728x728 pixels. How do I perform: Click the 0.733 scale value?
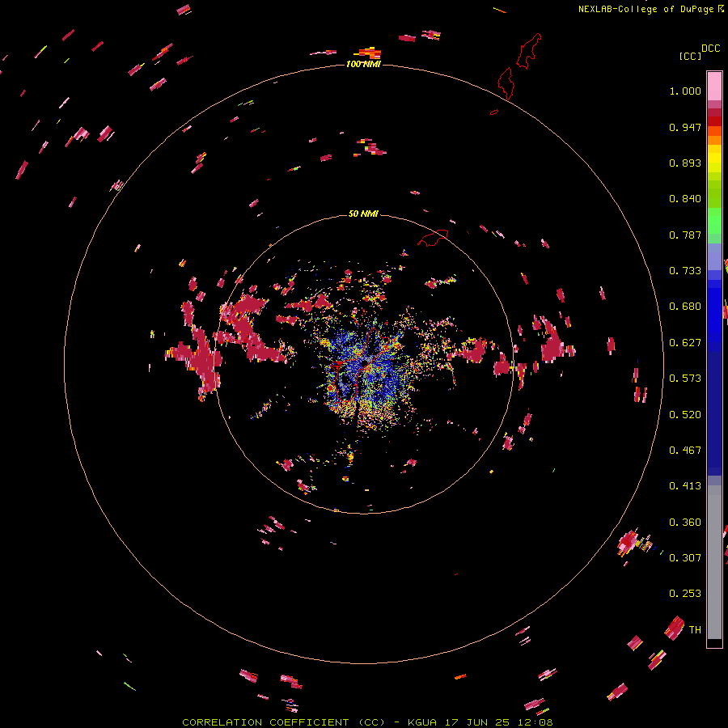(685, 271)
